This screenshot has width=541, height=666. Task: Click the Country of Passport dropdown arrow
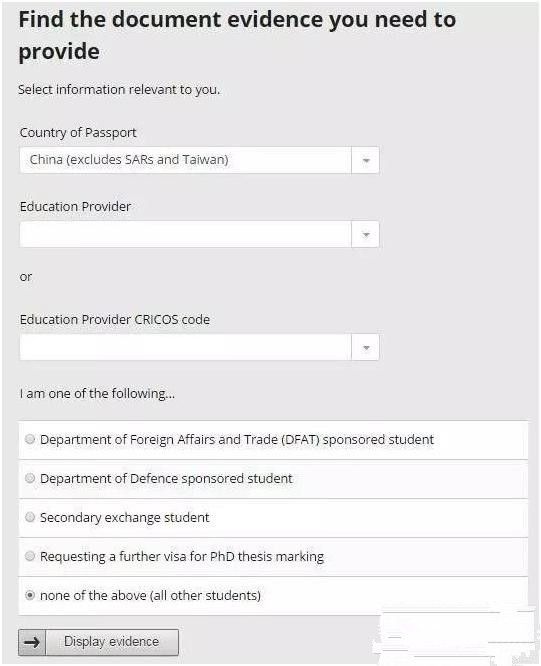point(366,160)
